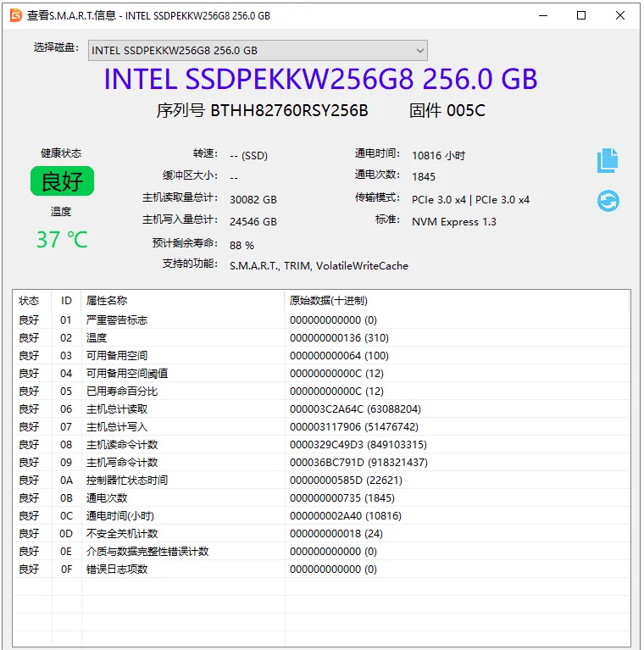Select the 错误日志项数 row
Viewport: 644px width, 650px height.
tap(321, 569)
